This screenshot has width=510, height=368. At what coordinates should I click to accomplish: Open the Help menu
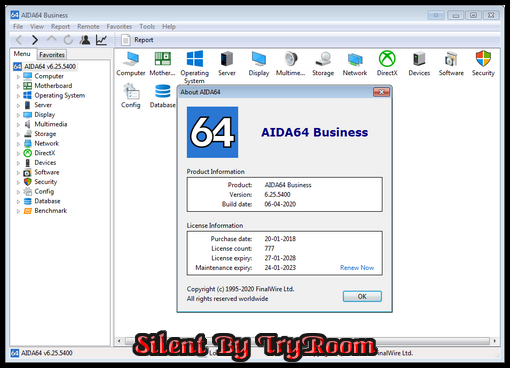(x=169, y=27)
